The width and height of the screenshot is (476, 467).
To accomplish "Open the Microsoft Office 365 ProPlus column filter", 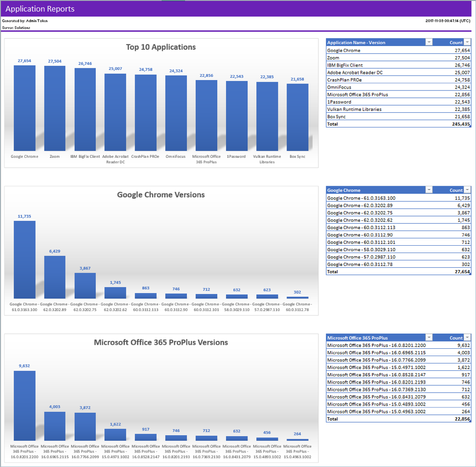I will (429, 338).
